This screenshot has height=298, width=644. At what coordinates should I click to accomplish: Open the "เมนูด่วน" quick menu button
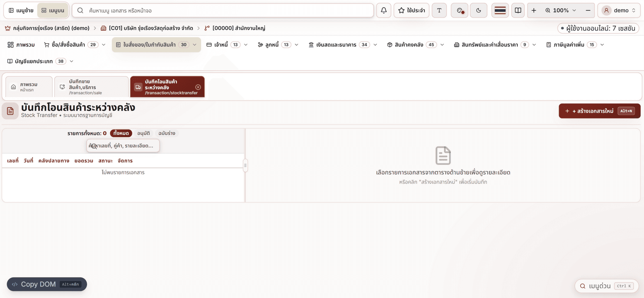(x=606, y=286)
